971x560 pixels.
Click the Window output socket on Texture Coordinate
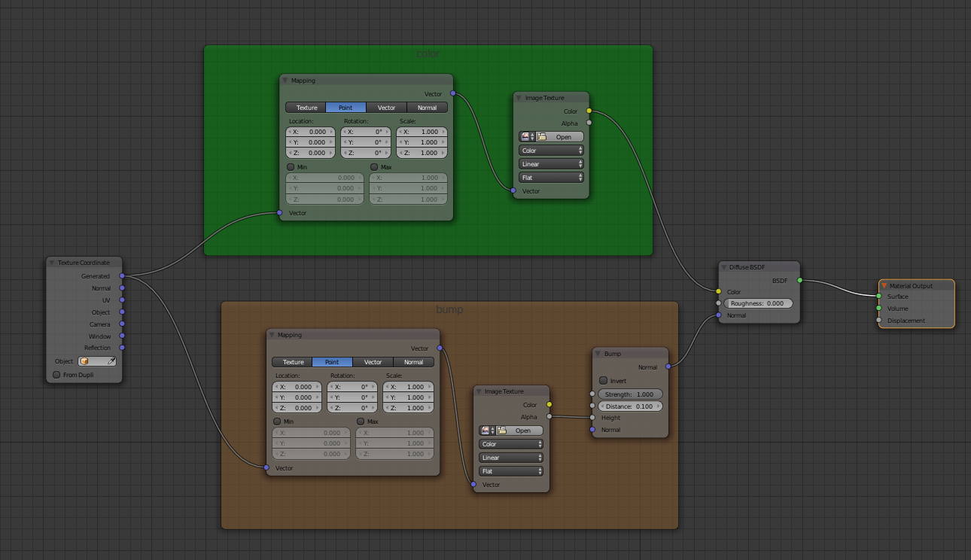pos(122,336)
